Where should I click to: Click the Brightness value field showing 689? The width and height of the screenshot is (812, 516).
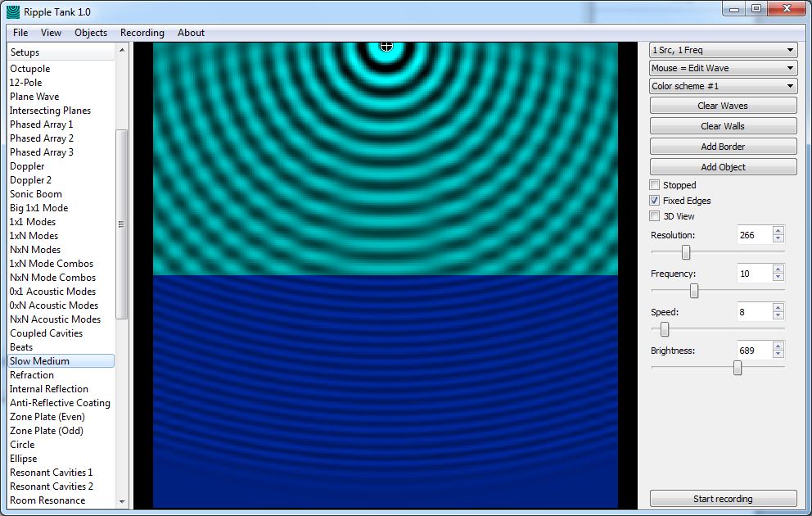[755, 351]
